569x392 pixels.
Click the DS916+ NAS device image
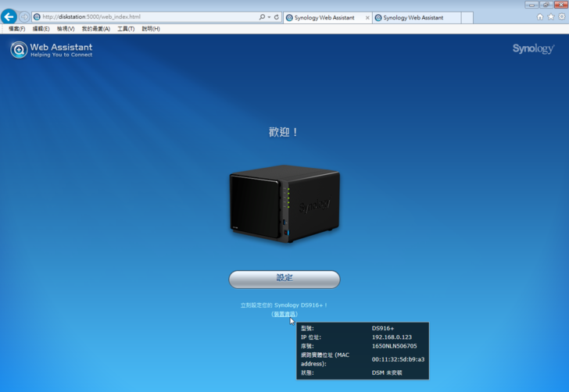[284, 204]
